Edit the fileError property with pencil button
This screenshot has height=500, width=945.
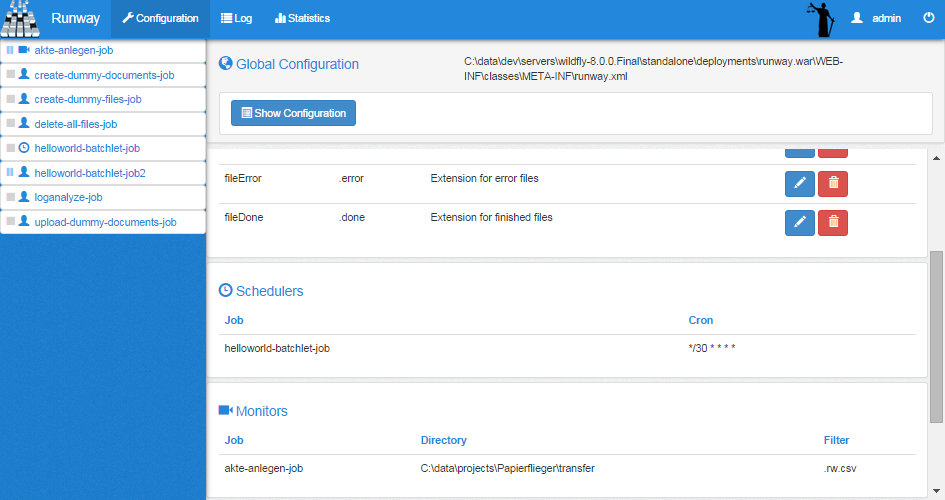click(800, 184)
